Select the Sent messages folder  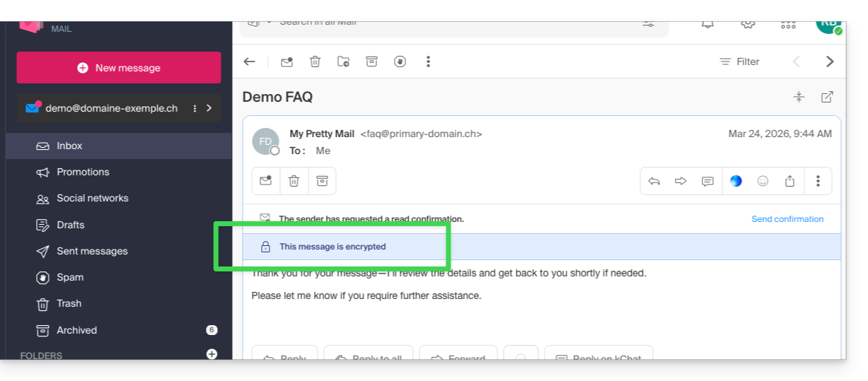pyautogui.click(x=92, y=251)
